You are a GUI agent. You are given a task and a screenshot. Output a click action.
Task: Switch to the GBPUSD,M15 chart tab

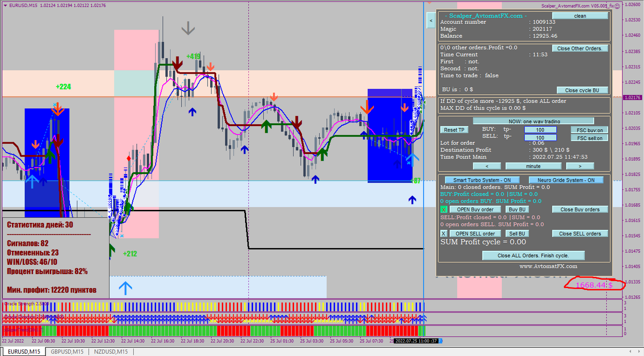[x=67, y=352]
